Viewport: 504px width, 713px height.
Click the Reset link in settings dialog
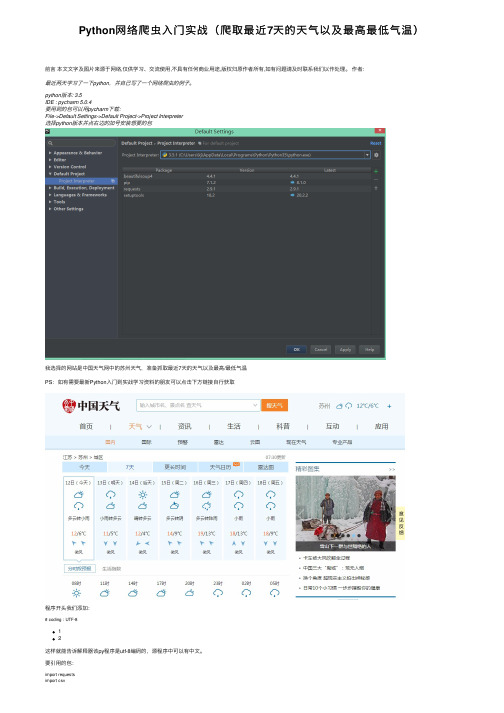[x=376, y=143]
